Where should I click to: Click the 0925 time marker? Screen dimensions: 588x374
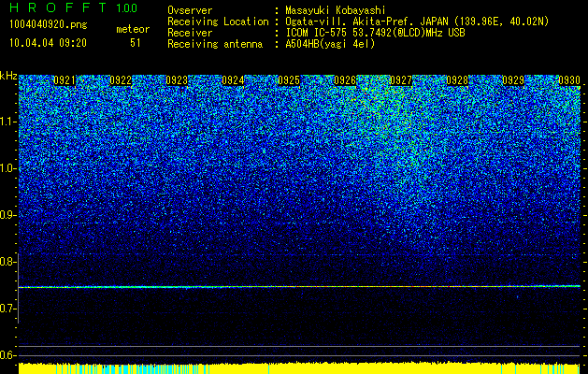click(289, 80)
